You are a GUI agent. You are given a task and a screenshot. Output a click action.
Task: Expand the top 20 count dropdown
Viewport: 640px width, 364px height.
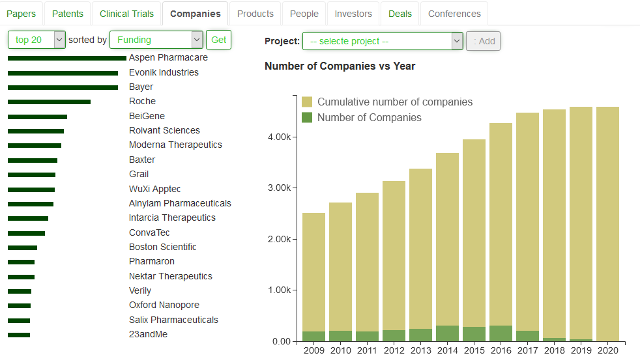pyautogui.click(x=36, y=40)
